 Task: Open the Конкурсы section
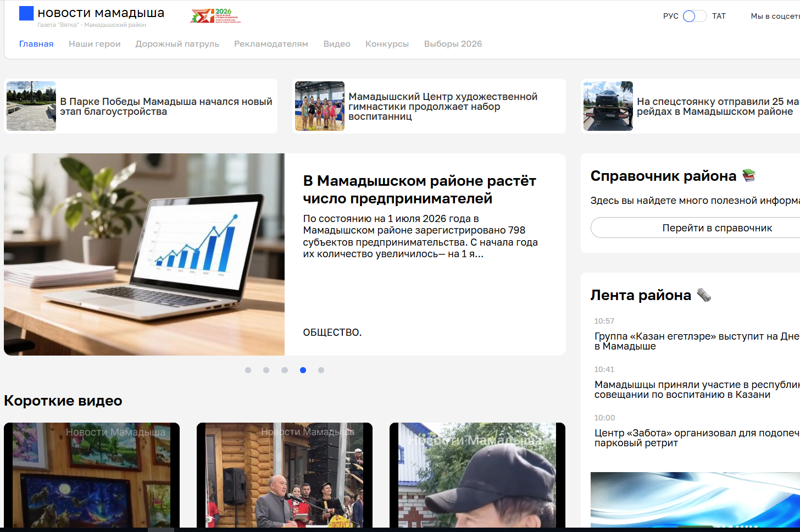(x=387, y=44)
